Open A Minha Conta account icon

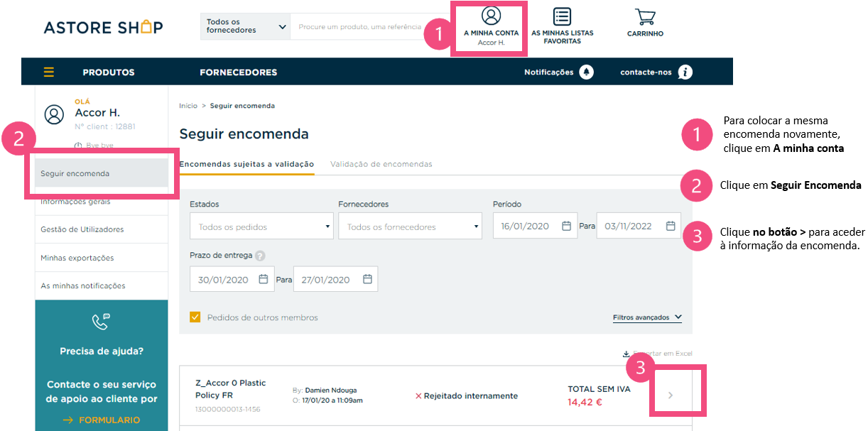[x=491, y=16]
